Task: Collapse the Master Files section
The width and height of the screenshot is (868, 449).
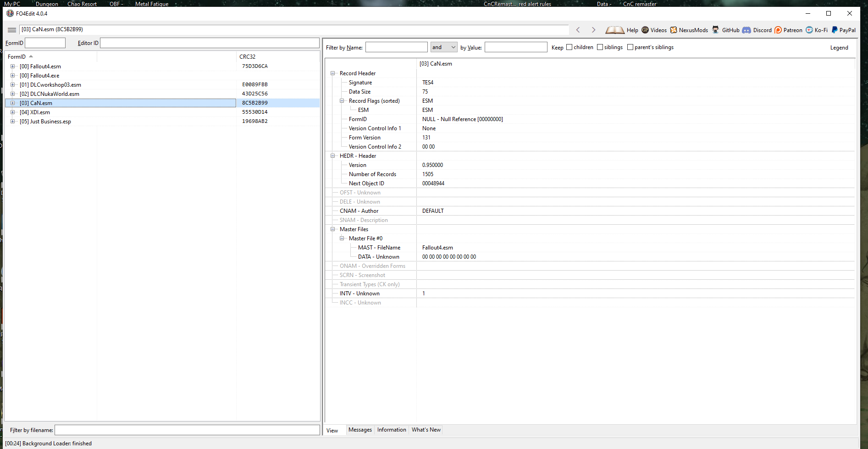Action: 333,229
